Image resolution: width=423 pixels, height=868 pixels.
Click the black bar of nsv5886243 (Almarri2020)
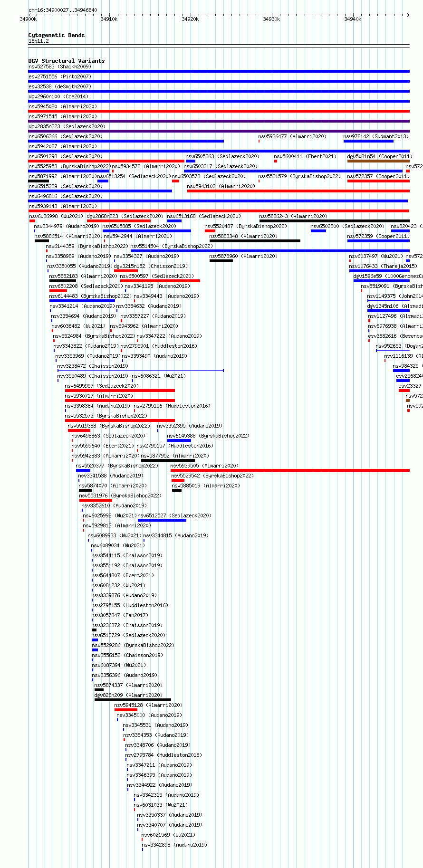(335, 221)
